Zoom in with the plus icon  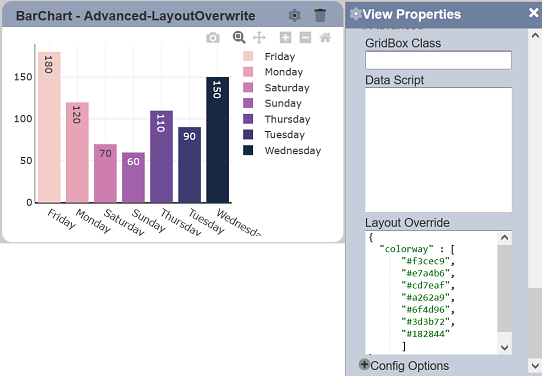[285, 37]
